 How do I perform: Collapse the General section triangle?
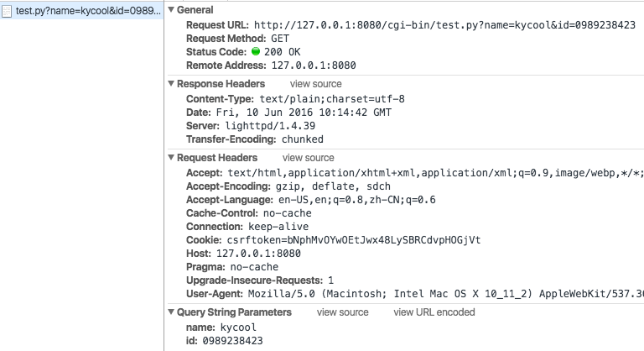click(x=171, y=10)
